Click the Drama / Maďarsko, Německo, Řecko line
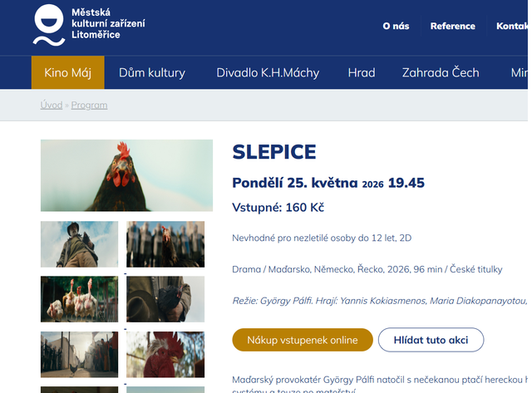The width and height of the screenshot is (532, 393). point(367,269)
